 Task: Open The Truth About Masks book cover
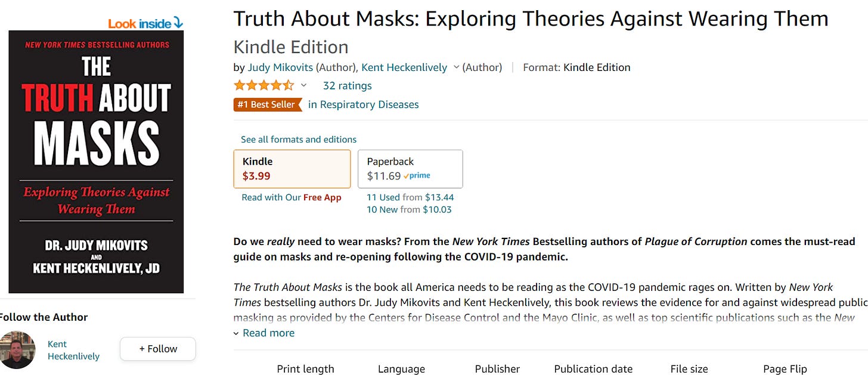[96, 162]
